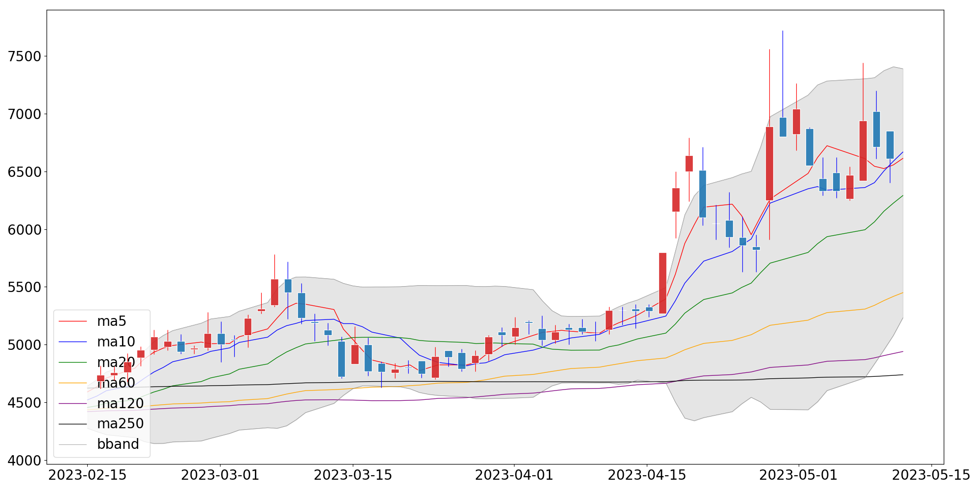Click the purple ma120 legend line sample

tap(73, 403)
